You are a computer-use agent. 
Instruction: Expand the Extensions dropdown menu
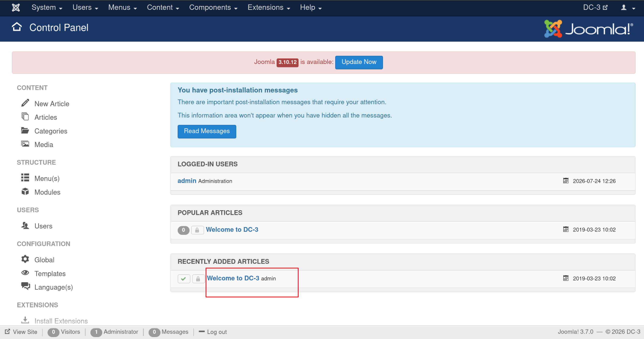(269, 8)
